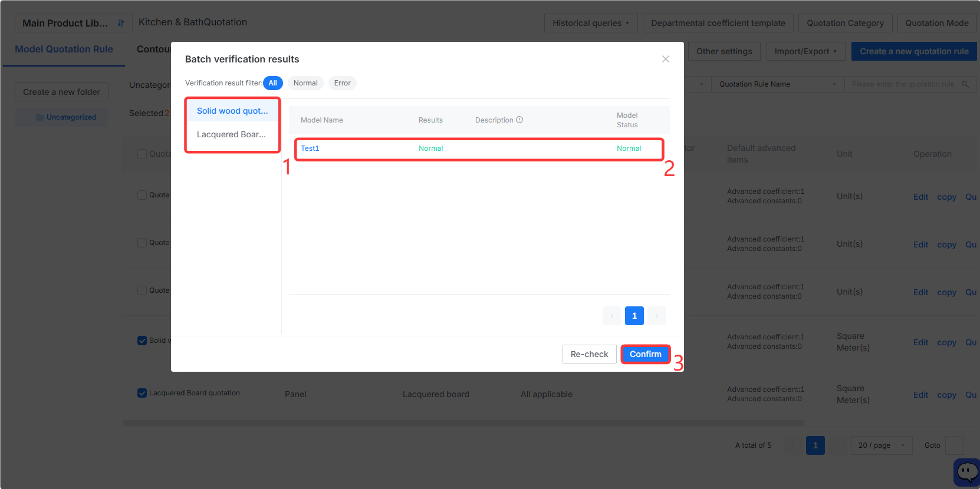
Task: Go to the previous results page arrow
Action: pyautogui.click(x=612, y=316)
